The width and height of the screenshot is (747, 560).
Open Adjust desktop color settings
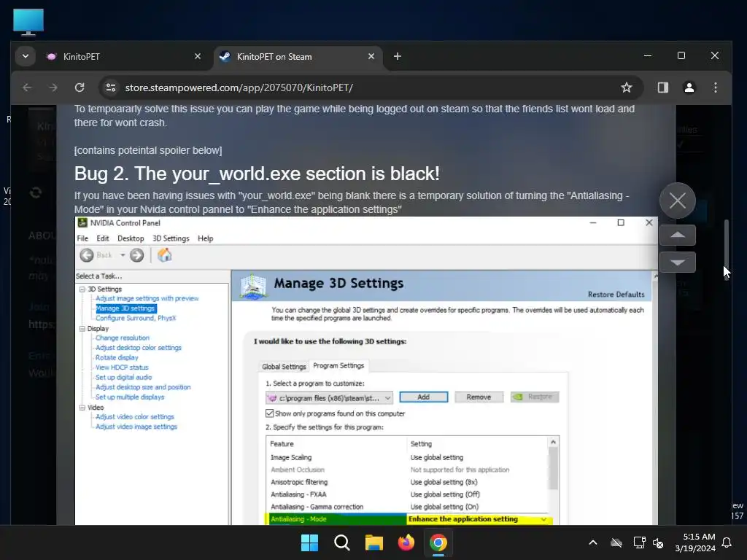[x=138, y=348]
